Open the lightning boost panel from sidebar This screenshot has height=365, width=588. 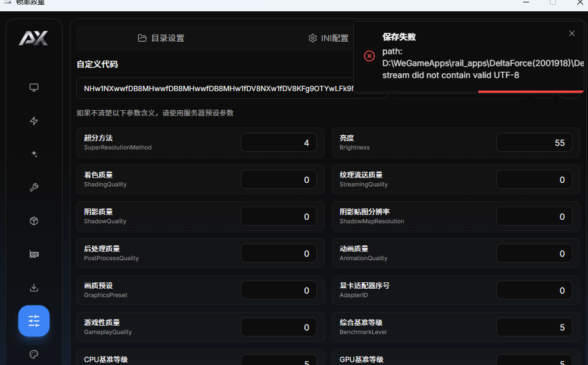34,121
